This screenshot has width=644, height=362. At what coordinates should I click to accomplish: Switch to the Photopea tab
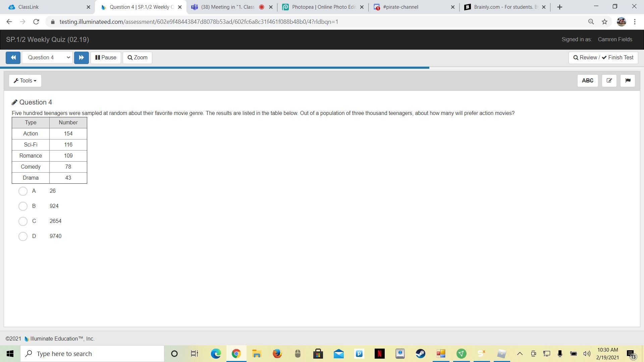(322, 7)
